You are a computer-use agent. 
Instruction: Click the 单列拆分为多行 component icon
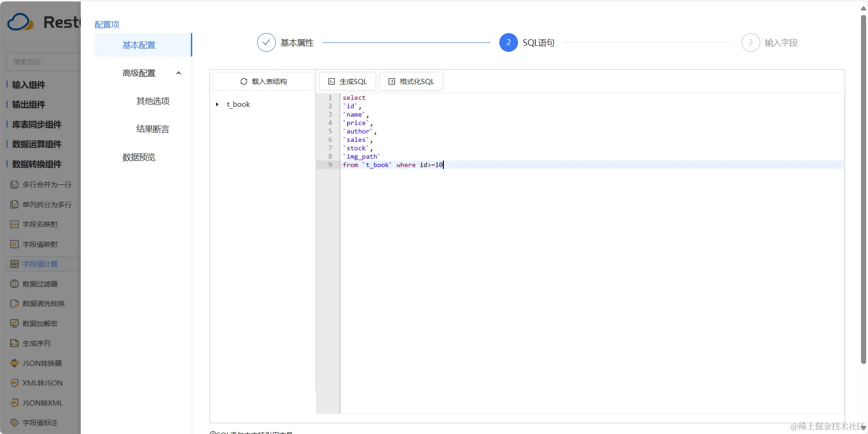[14, 204]
